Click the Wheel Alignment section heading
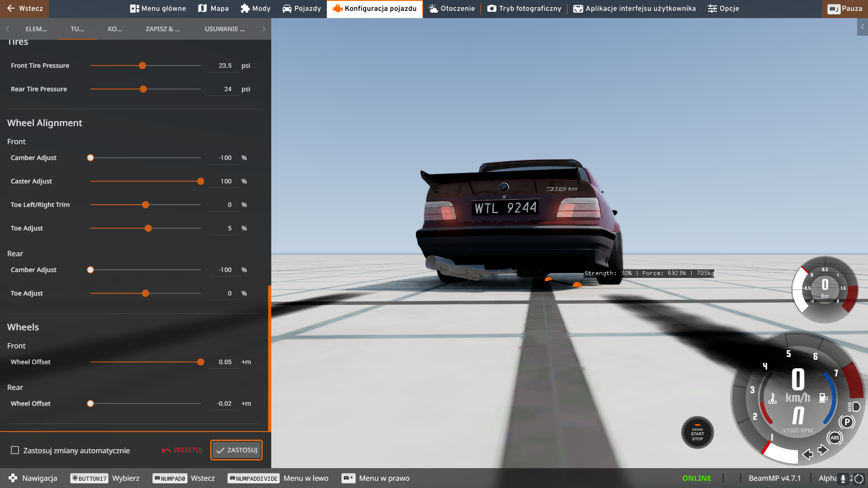The image size is (868, 488). [x=45, y=123]
